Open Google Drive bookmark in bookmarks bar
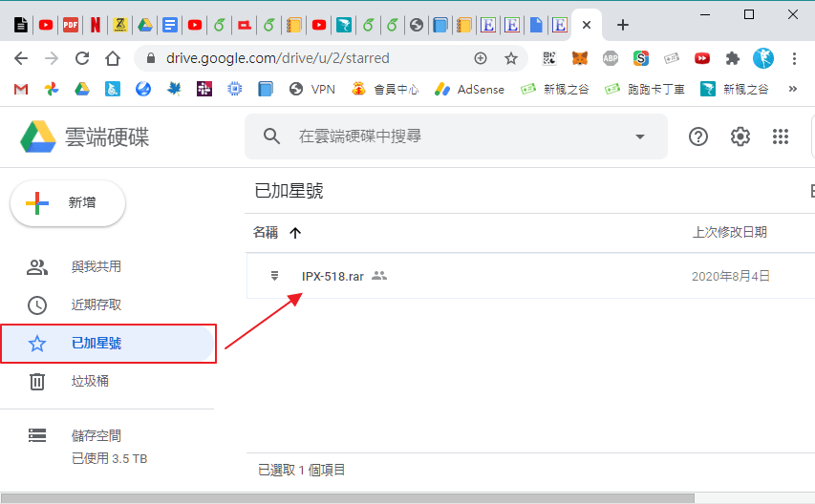 [x=82, y=90]
